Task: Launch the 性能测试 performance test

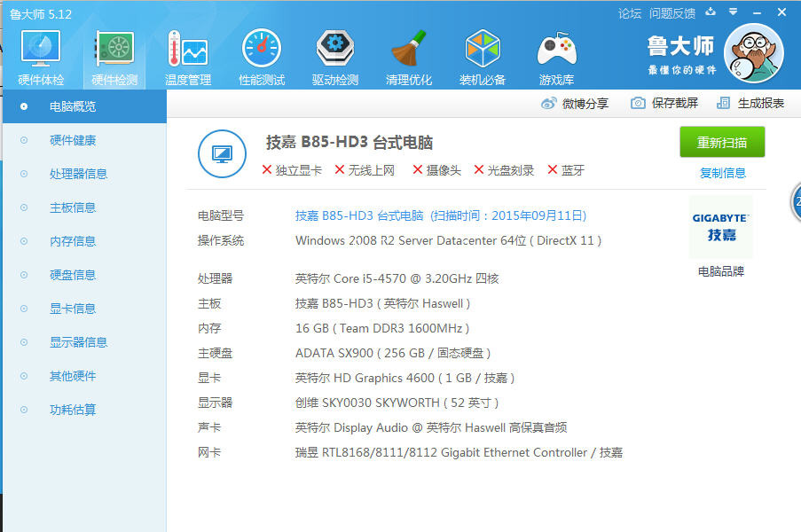Action: pos(262,57)
